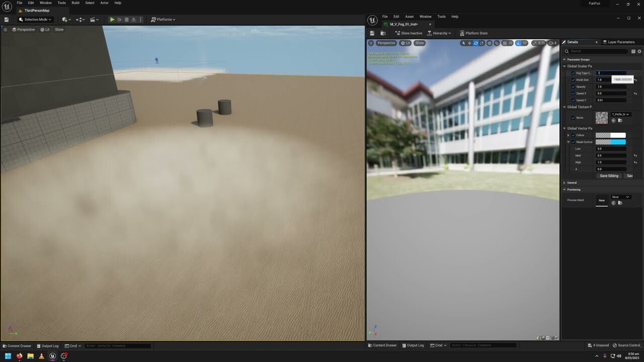Open the Save asset icon in material editor

pyautogui.click(x=372, y=33)
